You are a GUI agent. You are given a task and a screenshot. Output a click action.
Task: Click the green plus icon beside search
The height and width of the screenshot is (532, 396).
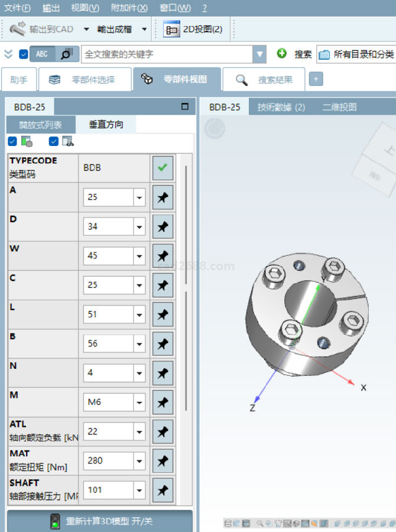pos(282,54)
